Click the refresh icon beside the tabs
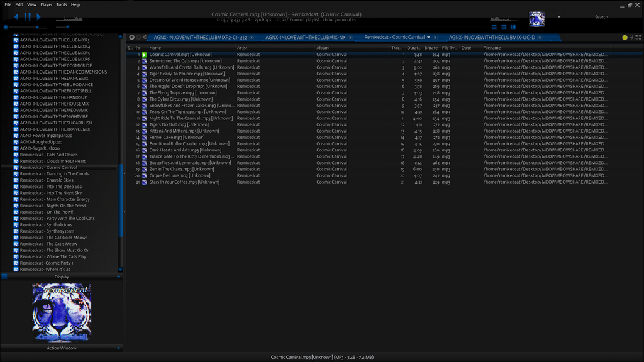This screenshot has width=644, height=362. [x=145, y=37]
